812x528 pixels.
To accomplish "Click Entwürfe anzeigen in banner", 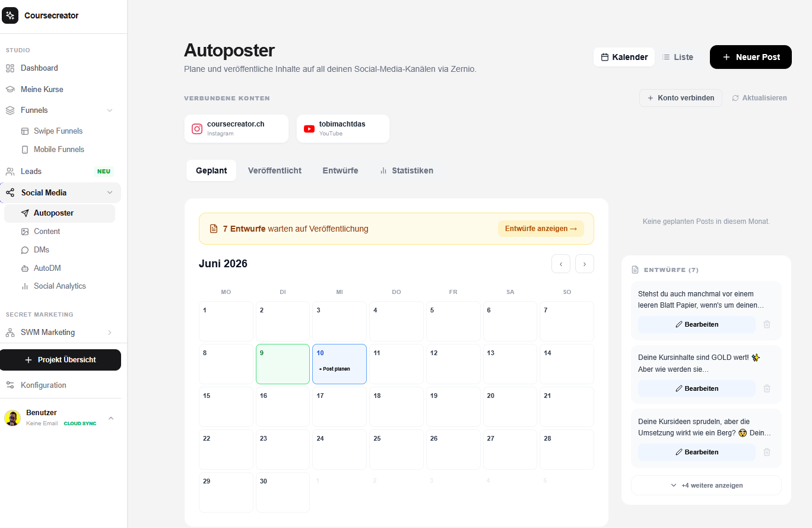I will [x=541, y=229].
